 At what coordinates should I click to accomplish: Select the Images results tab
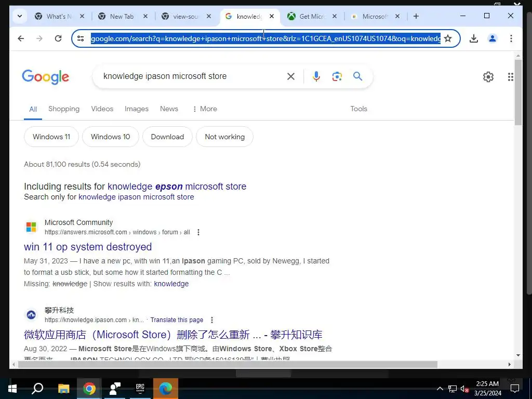point(137,109)
